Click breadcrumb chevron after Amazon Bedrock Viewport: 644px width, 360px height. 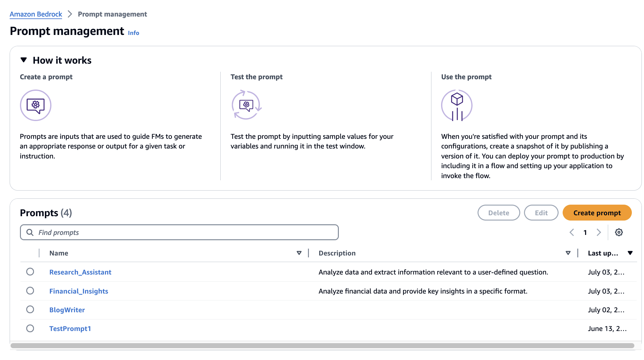[x=70, y=14]
